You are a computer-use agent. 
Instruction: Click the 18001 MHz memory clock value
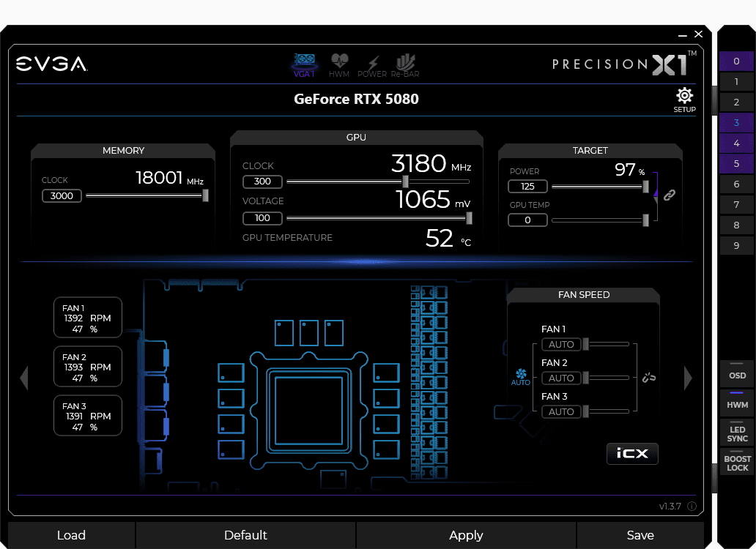point(169,178)
